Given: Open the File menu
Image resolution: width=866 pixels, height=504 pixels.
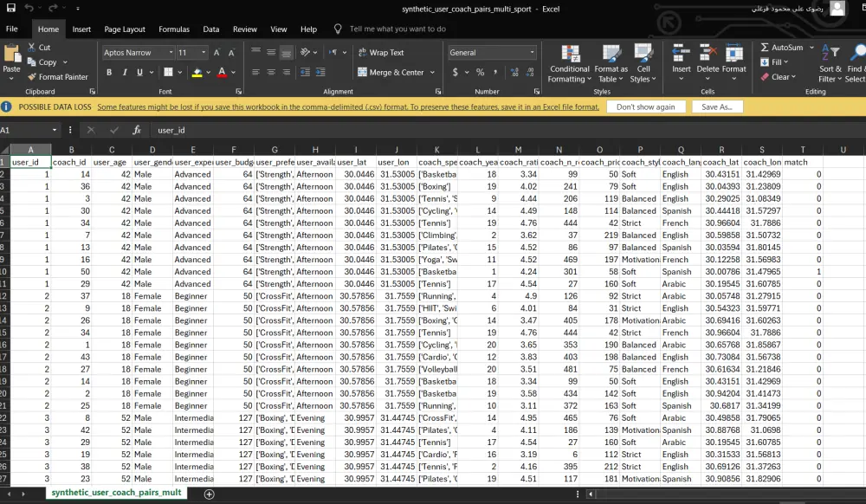Looking at the screenshot, I should pyautogui.click(x=11, y=29).
